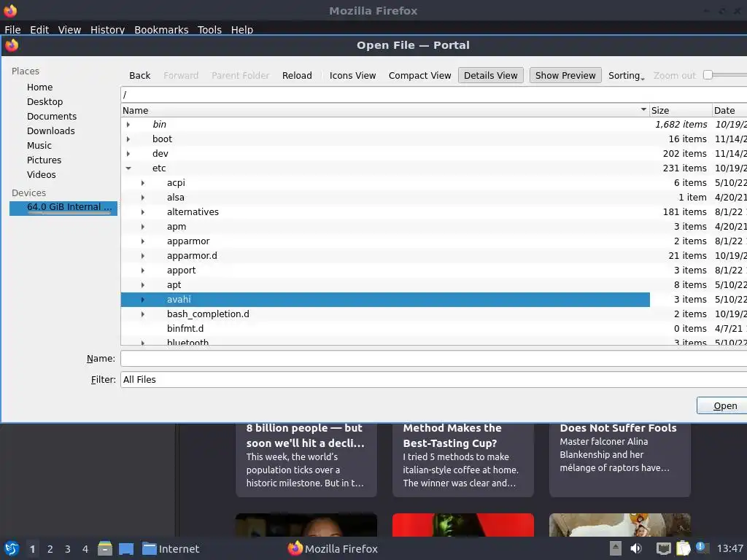747x560 pixels.
Task: Go to Pictures in Places
Action: click(44, 160)
